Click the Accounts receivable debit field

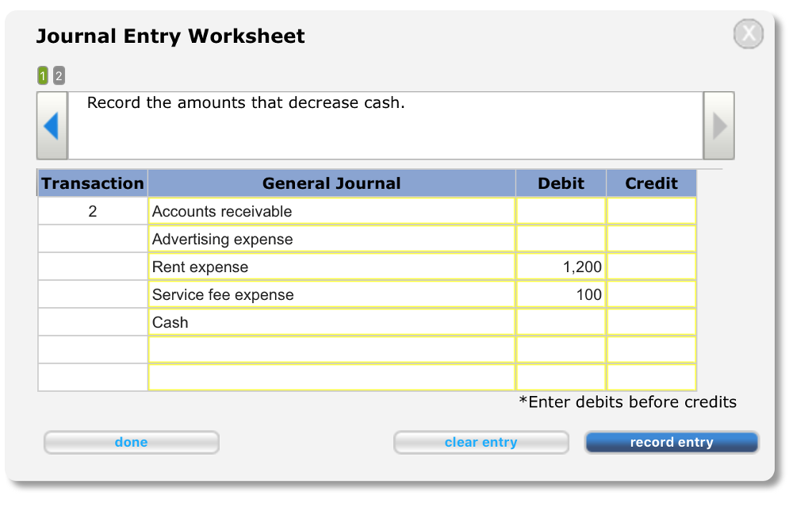click(x=561, y=211)
